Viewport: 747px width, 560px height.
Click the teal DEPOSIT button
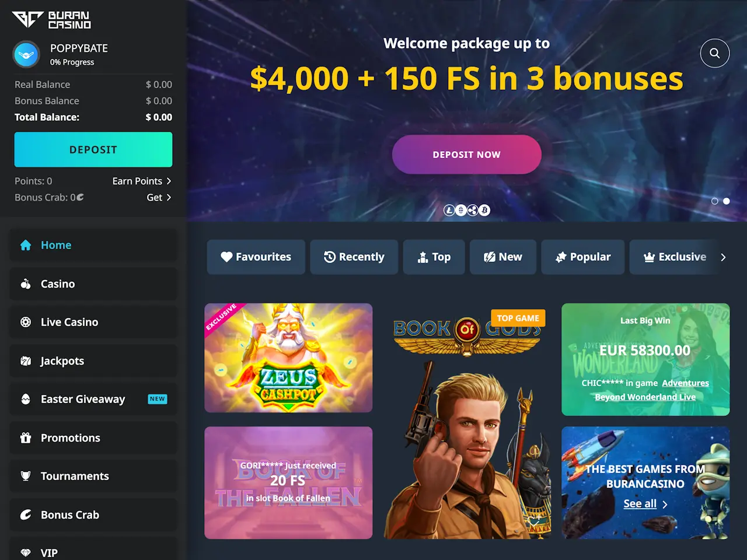pos(93,149)
